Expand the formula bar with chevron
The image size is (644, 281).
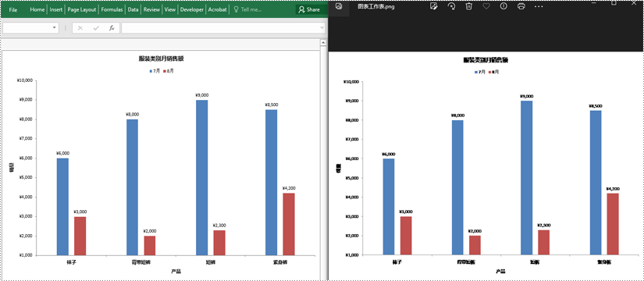tap(322, 28)
